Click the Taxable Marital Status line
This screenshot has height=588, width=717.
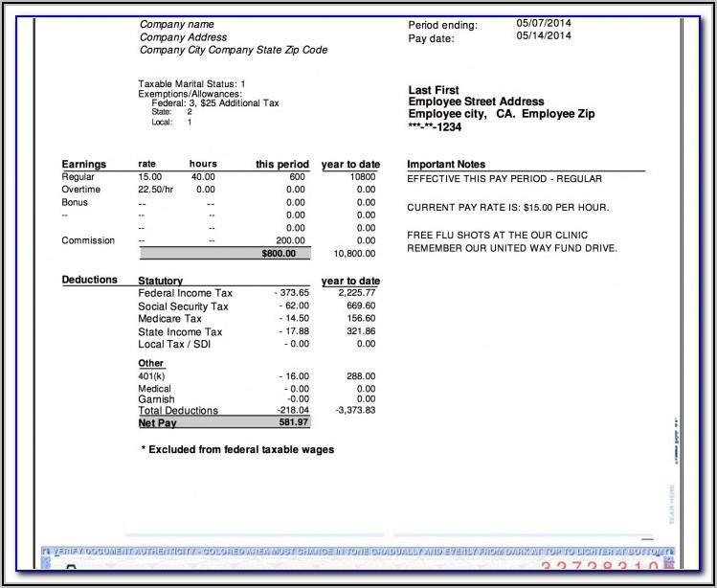tap(191, 84)
